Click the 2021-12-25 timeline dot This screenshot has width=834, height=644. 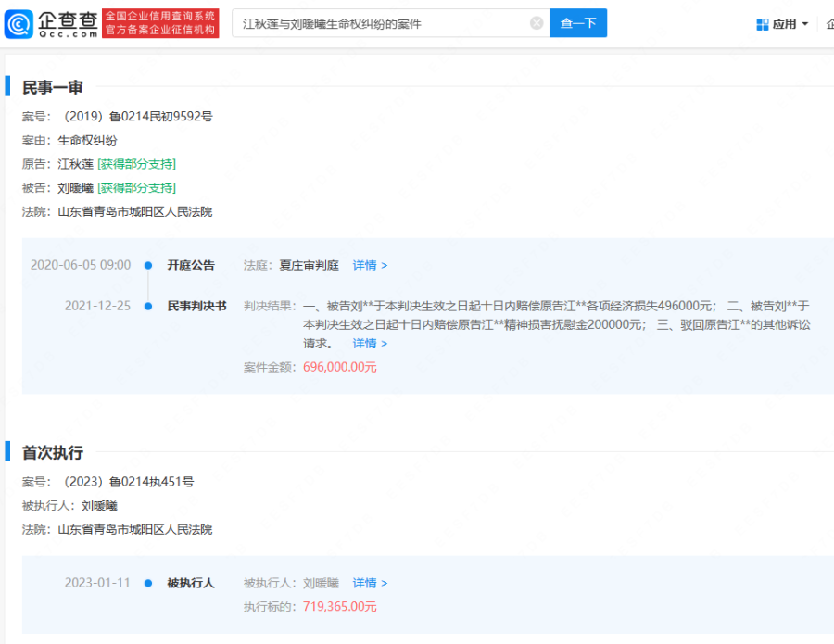click(x=148, y=306)
